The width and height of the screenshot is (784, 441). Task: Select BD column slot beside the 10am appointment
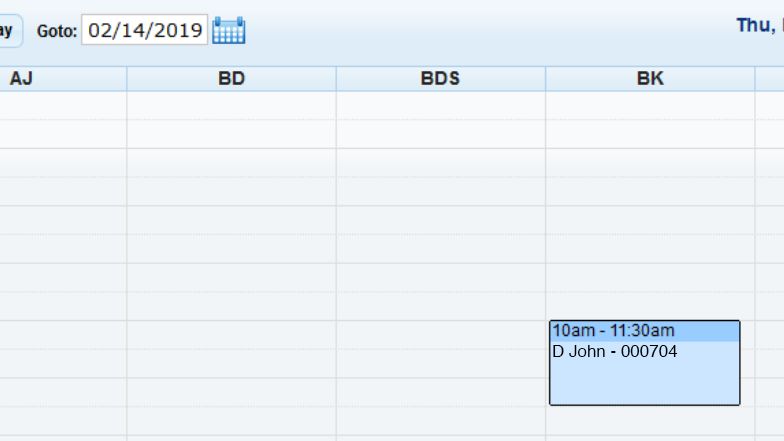point(231,335)
